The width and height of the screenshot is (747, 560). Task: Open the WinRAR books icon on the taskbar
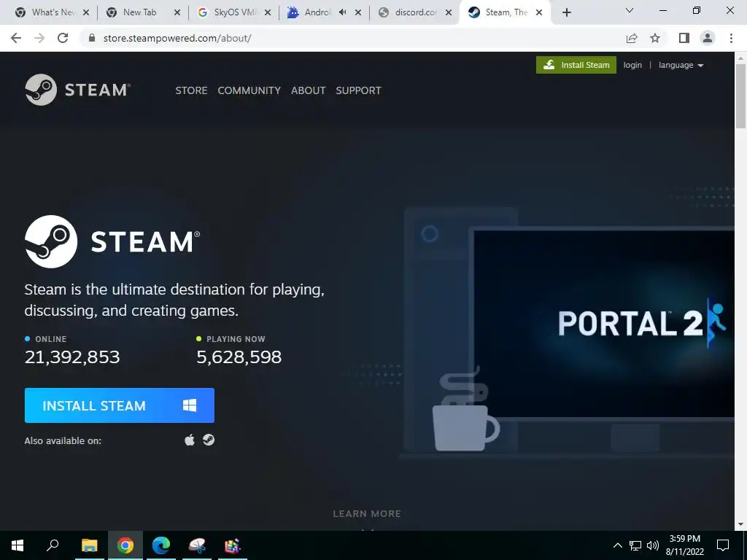tap(233, 545)
